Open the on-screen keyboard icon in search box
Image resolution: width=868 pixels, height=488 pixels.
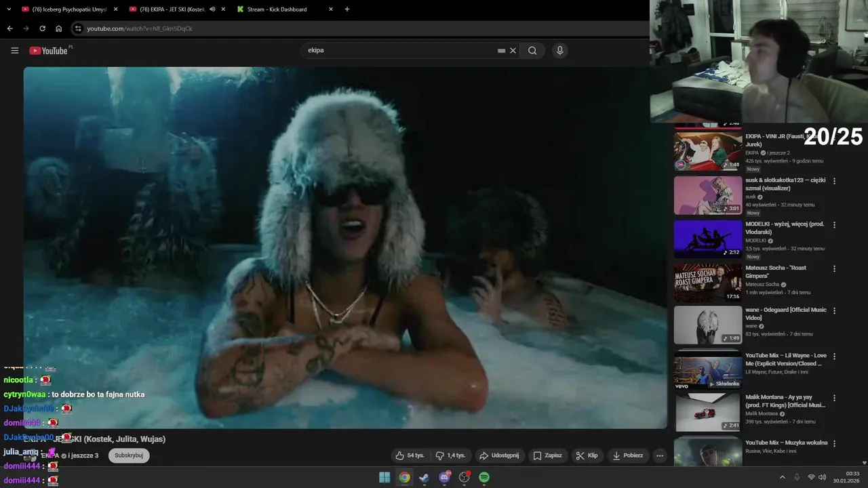501,50
